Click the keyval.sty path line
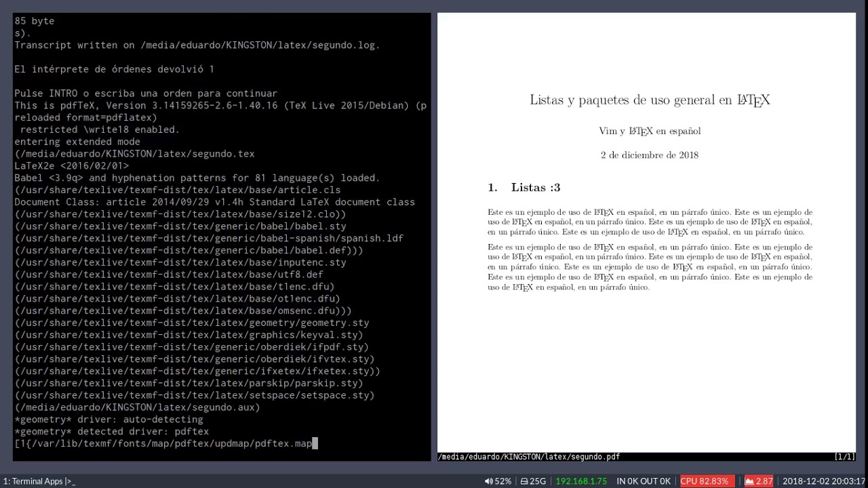This screenshot has height=488, width=868. point(189,335)
